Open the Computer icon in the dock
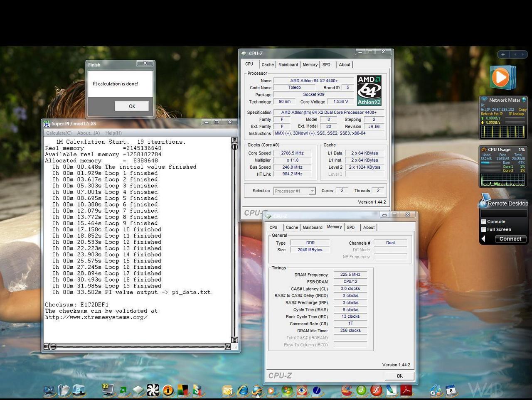The width and height of the screenshot is (532, 400). 49,390
